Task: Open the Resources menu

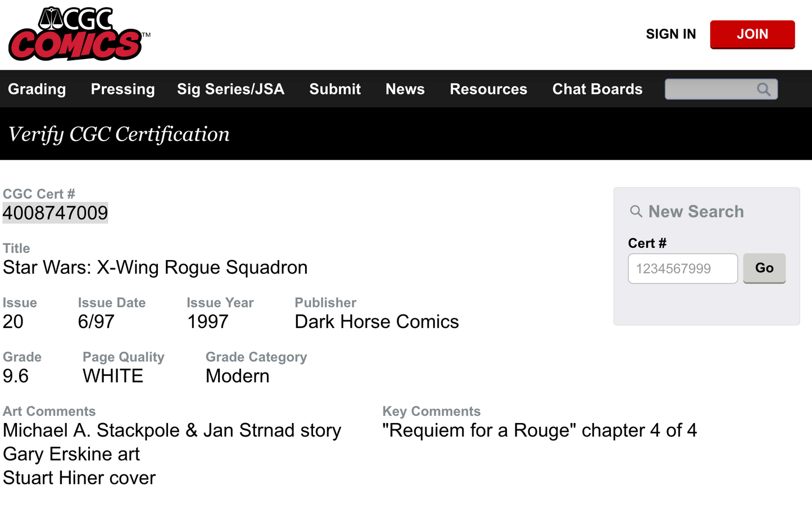Action: 488,89
